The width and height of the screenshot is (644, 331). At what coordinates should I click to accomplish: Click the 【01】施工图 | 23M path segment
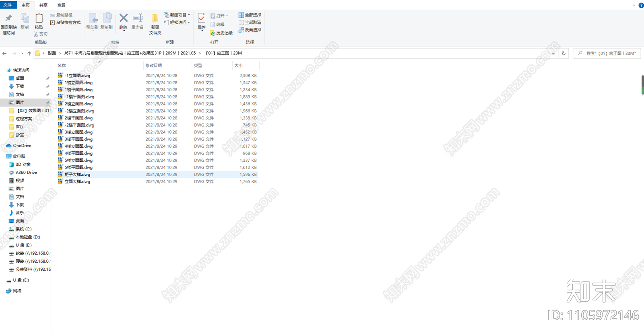(224, 53)
